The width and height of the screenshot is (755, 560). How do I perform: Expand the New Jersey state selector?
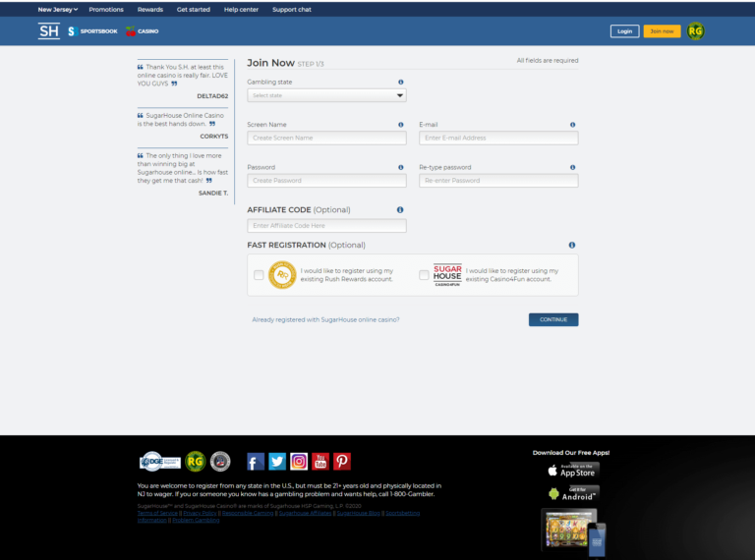(x=58, y=9)
